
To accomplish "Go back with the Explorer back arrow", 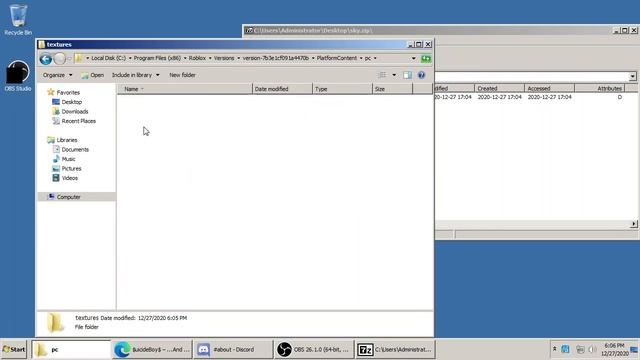I will click(46, 59).
